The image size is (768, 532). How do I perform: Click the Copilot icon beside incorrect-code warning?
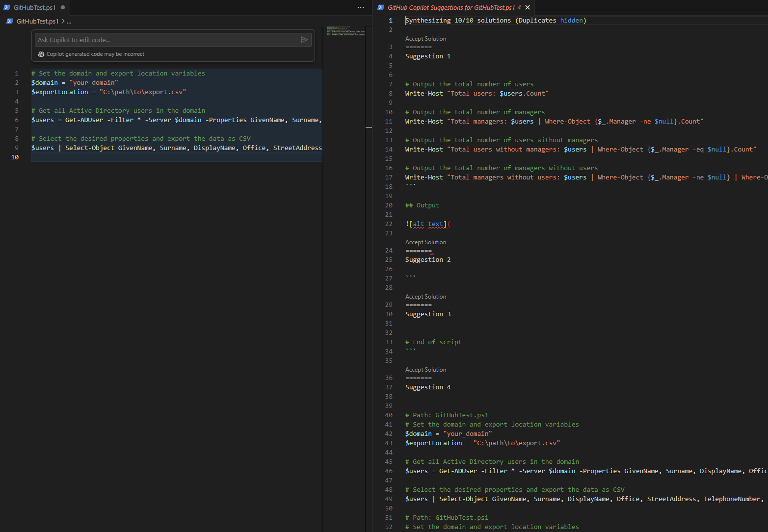[x=41, y=54]
